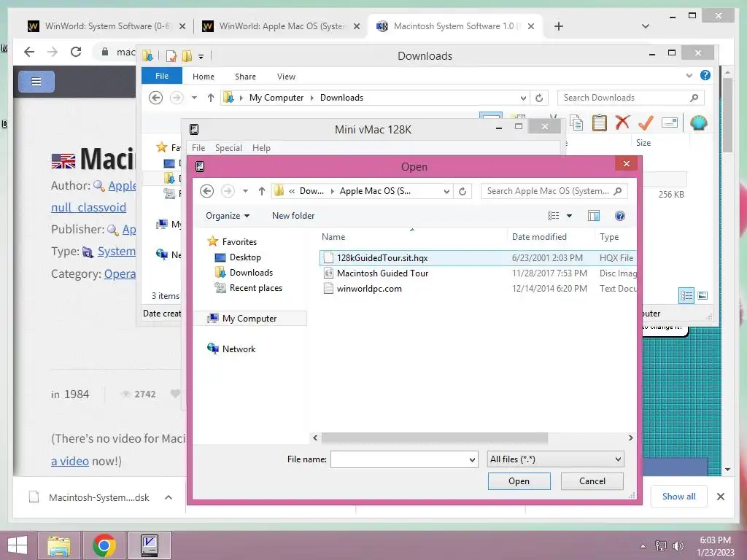Click the horizontal scrollbar in Open dialog
The width and height of the screenshot is (747, 560).
[435, 437]
